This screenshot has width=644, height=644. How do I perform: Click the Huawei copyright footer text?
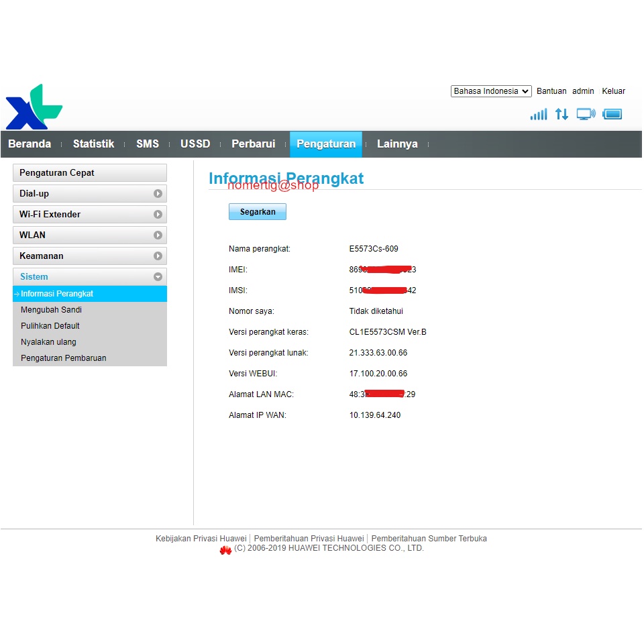329,548
